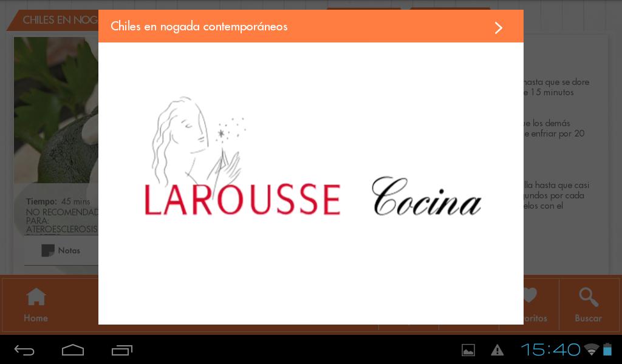Open the Notas sticky note icon
This screenshot has height=364, width=622.
[48, 251]
